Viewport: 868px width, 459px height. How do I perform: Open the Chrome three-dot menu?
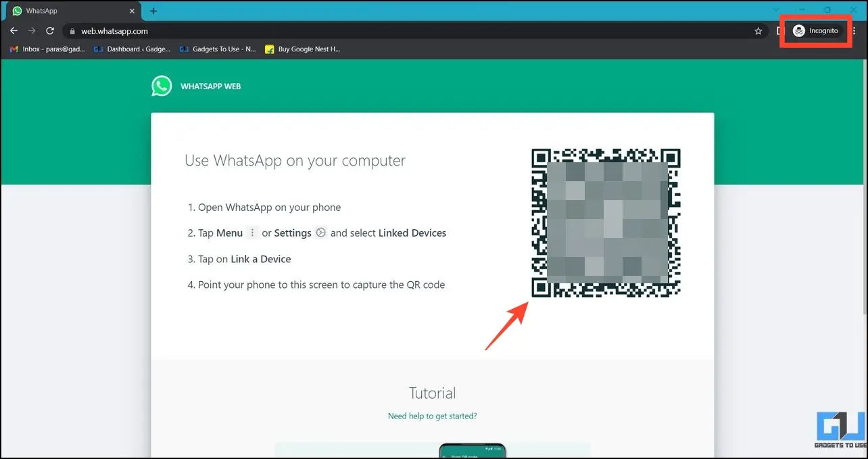click(x=854, y=31)
